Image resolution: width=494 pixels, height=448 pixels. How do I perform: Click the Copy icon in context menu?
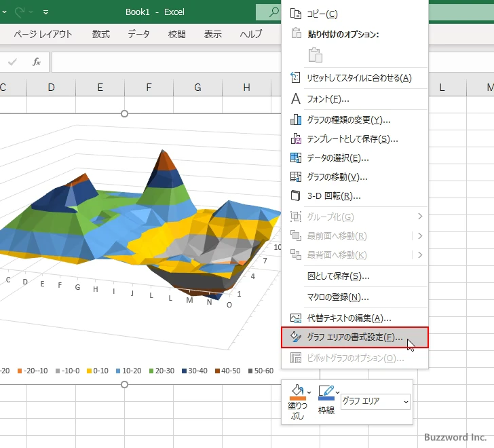[296, 14]
